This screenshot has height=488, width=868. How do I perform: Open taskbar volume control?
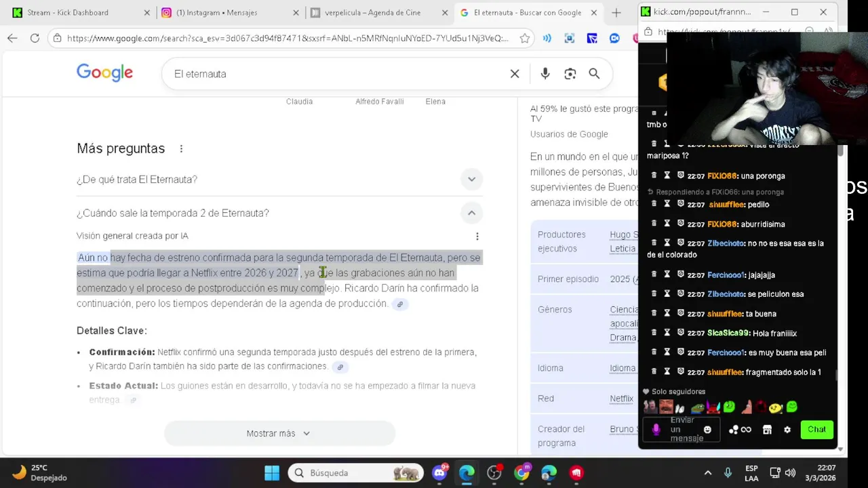[790, 472]
